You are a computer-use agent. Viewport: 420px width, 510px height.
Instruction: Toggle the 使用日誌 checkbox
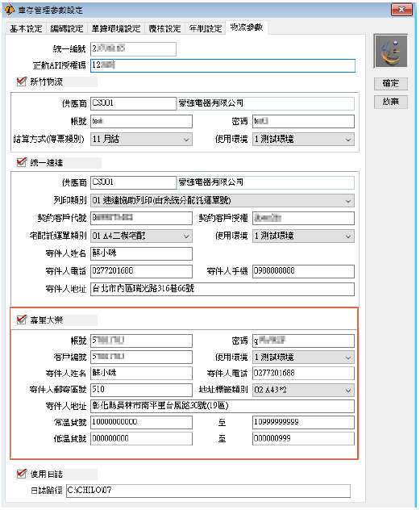pyautogui.click(x=22, y=474)
